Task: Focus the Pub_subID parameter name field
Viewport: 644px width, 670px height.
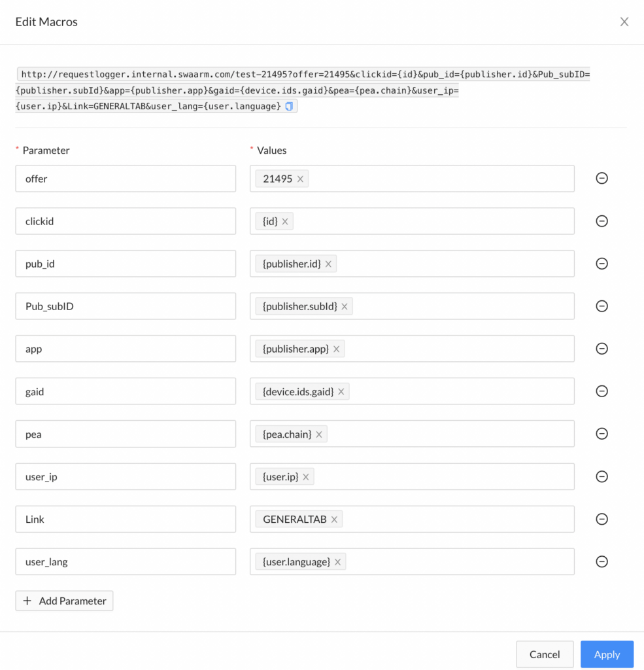Action: click(x=126, y=306)
